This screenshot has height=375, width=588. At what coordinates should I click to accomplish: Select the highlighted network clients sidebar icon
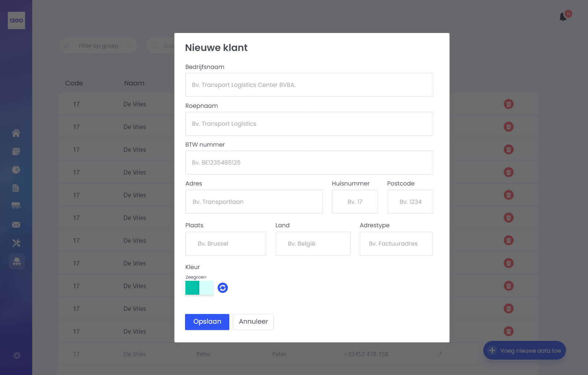(17, 261)
